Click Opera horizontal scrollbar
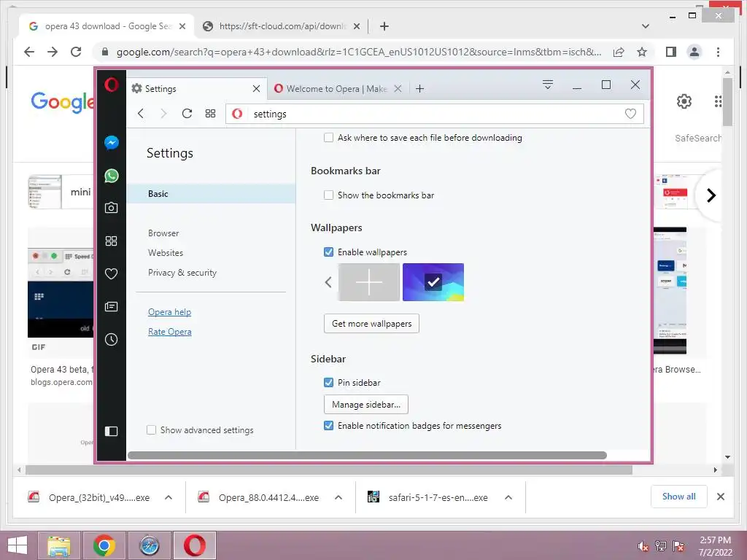 click(x=367, y=455)
